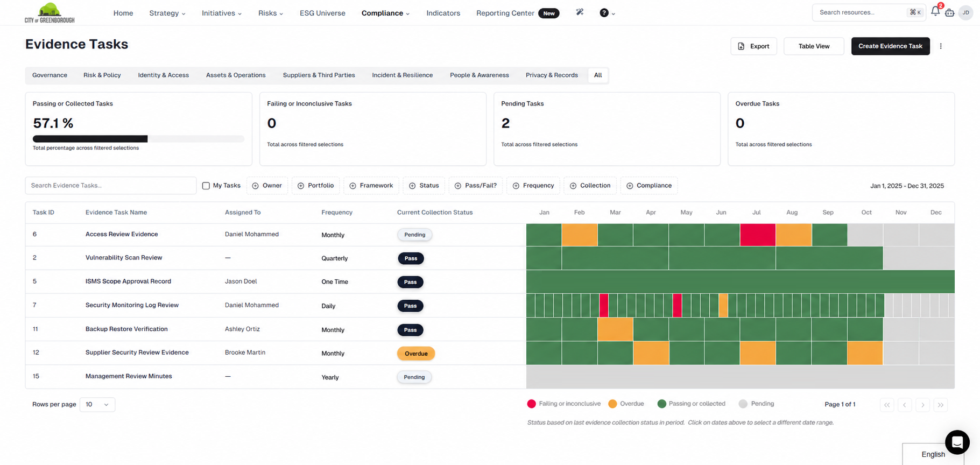Add the Framework filter
The width and height of the screenshot is (980, 465).
(x=371, y=186)
